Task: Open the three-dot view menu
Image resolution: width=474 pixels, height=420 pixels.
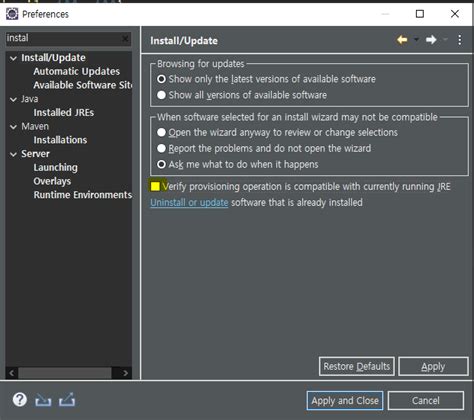Action: [460, 40]
